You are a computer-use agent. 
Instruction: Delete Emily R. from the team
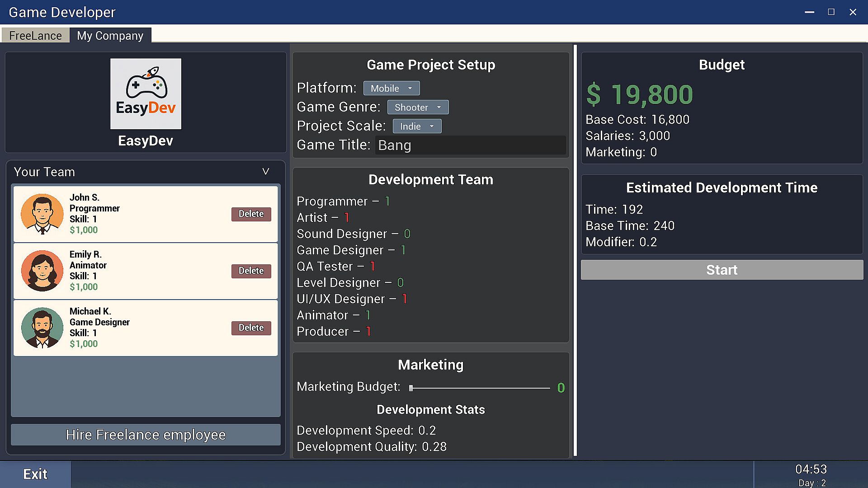(x=251, y=271)
